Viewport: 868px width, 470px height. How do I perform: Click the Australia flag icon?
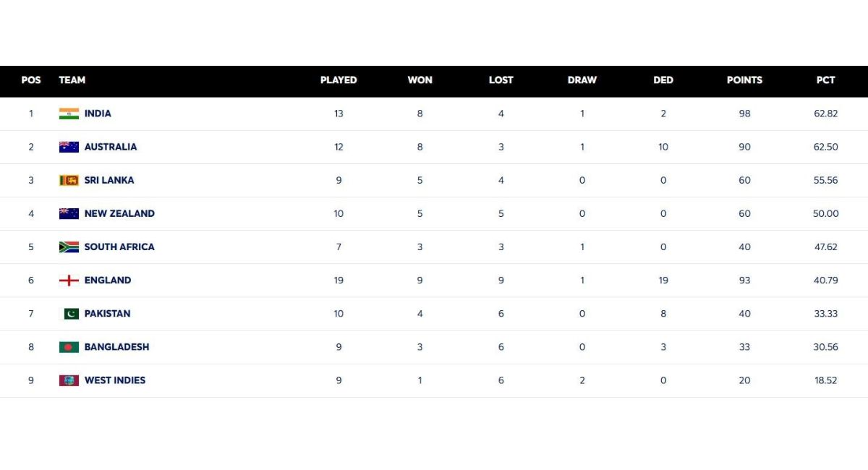pyautogui.click(x=69, y=147)
